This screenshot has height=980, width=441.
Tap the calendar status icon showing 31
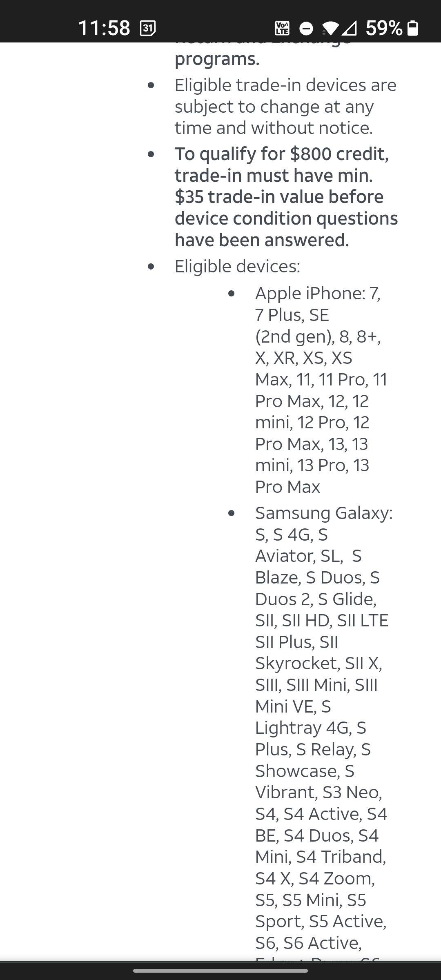click(148, 28)
